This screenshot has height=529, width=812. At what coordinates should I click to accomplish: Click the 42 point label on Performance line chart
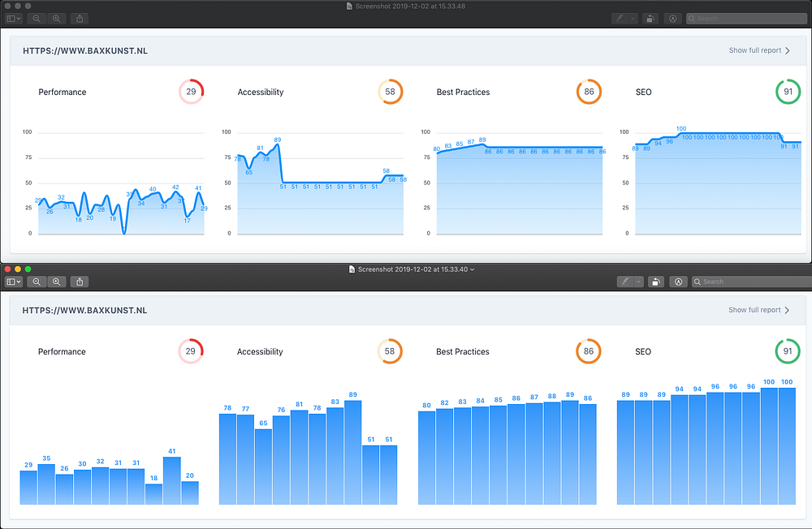tap(175, 187)
